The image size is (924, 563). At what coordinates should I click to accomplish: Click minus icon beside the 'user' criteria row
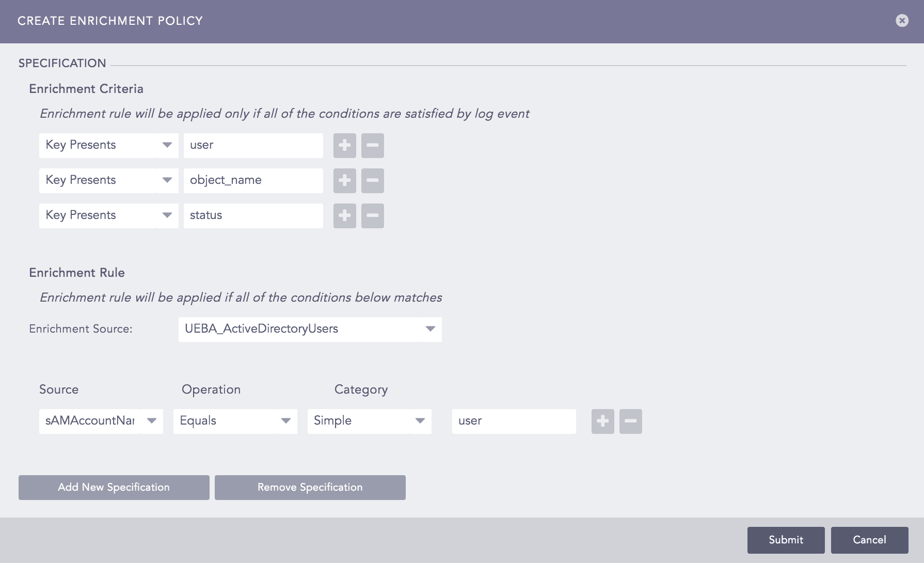pos(372,146)
